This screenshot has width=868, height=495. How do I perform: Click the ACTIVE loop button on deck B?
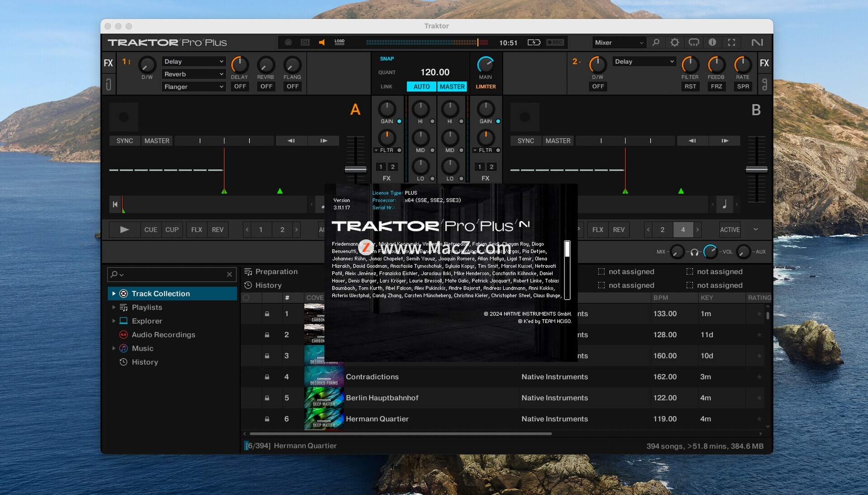730,230
